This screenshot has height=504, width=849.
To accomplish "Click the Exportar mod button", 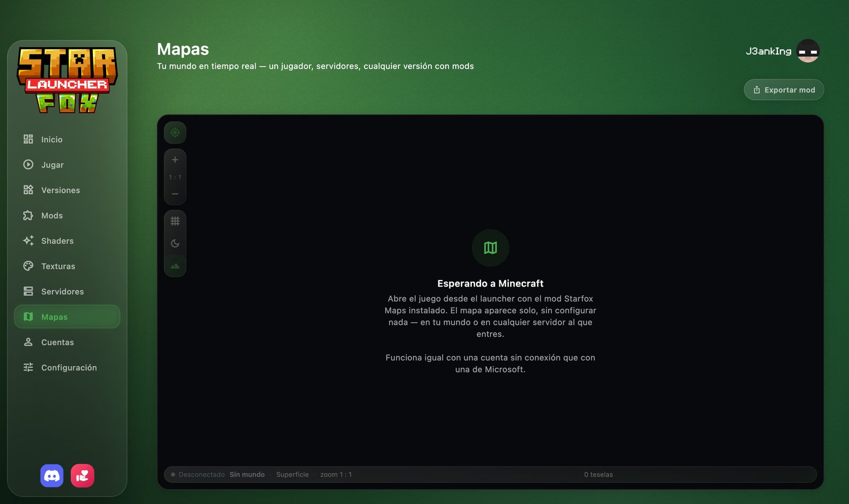I will 784,90.
